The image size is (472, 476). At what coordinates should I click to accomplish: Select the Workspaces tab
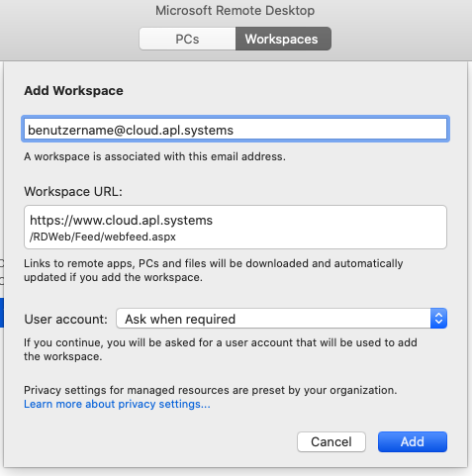click(x=283, y=39)
